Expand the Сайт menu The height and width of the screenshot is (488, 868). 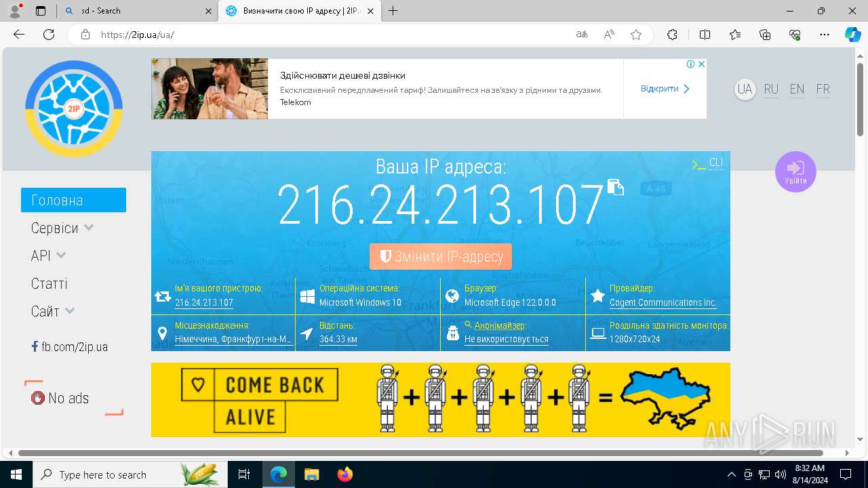point(53,311)
